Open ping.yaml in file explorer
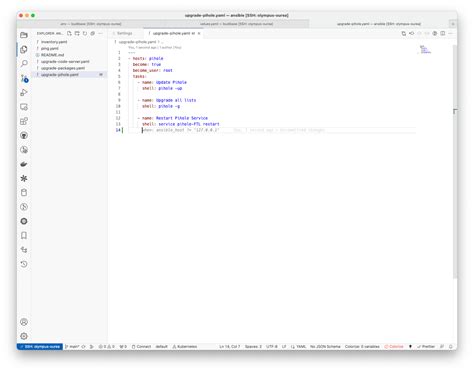Viewport: 474px width, 372px height. point(69,48)
